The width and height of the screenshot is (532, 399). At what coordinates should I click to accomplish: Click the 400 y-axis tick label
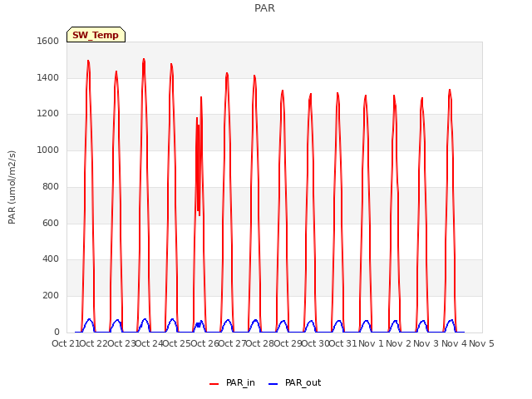click(51, 259)
